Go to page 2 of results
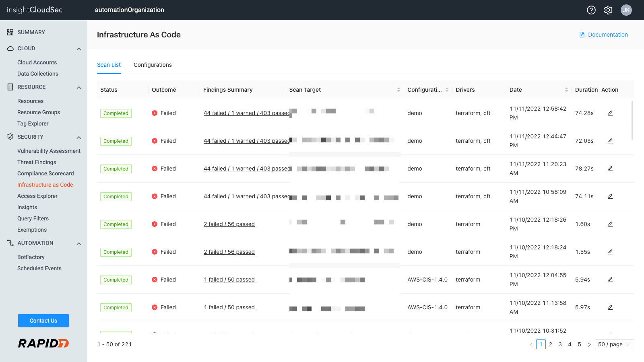644x362 pixels. [551, 344]
